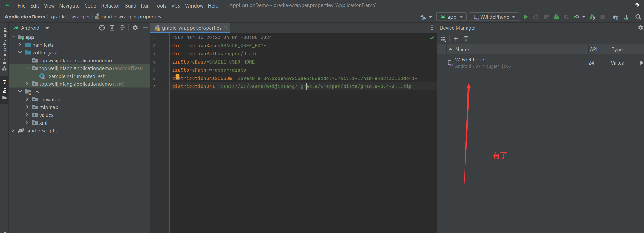Click line number 6 in the gutter
Image resolution: width=644 pixels, height=233 pixels.
coord(154,78)
